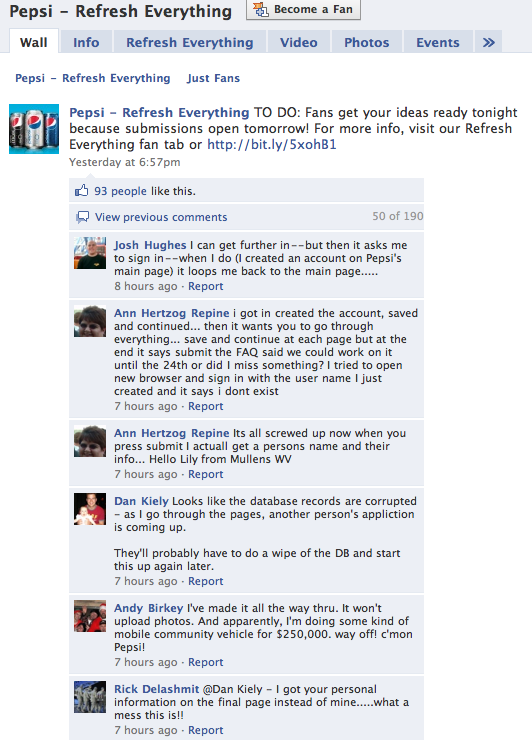Expand View previous comments
This screenshot has width=532, height=740.
coord(161,217)
